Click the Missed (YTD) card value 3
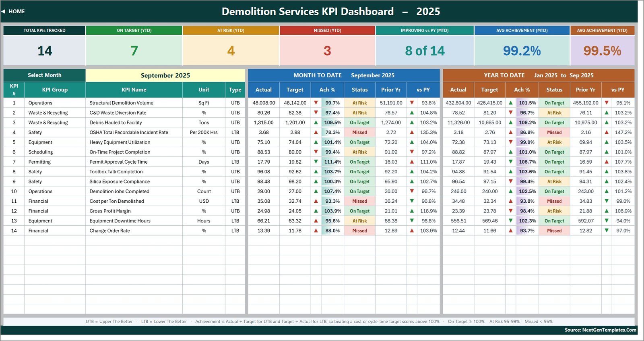644x341 pixels. [x=327, y=51]
